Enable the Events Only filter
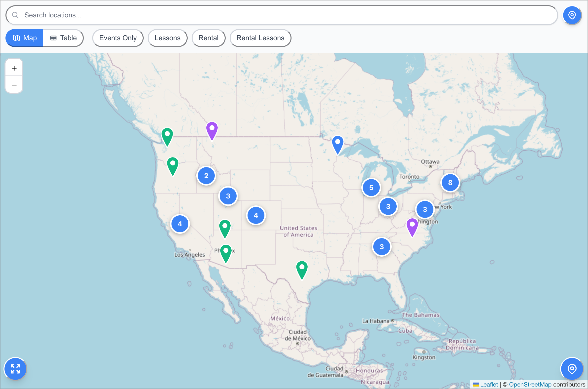The height and width of the screenshot is (389, 588). click(x=118, y=38)
